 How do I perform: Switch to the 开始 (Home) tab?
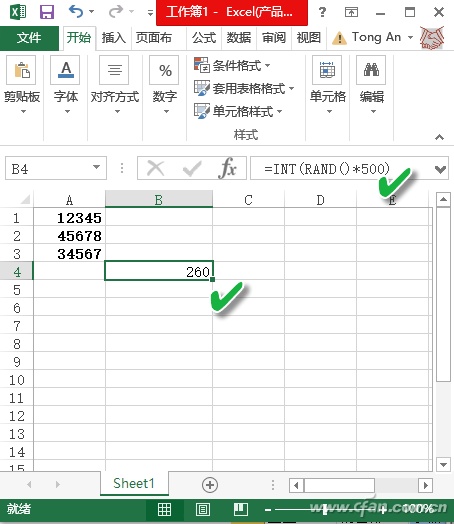click(79, 38)
